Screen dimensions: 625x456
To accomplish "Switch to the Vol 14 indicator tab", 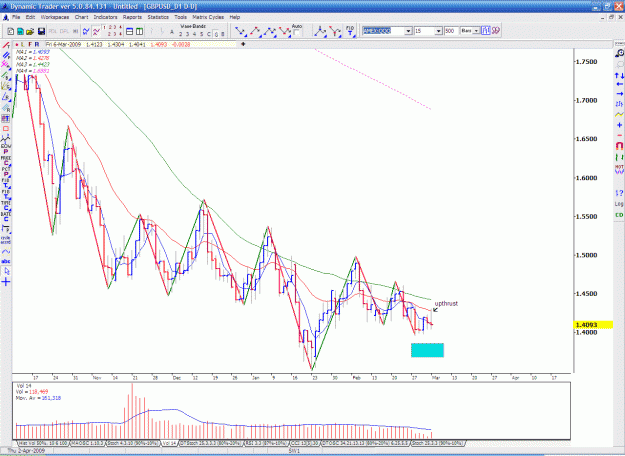I will pos(169,443).
